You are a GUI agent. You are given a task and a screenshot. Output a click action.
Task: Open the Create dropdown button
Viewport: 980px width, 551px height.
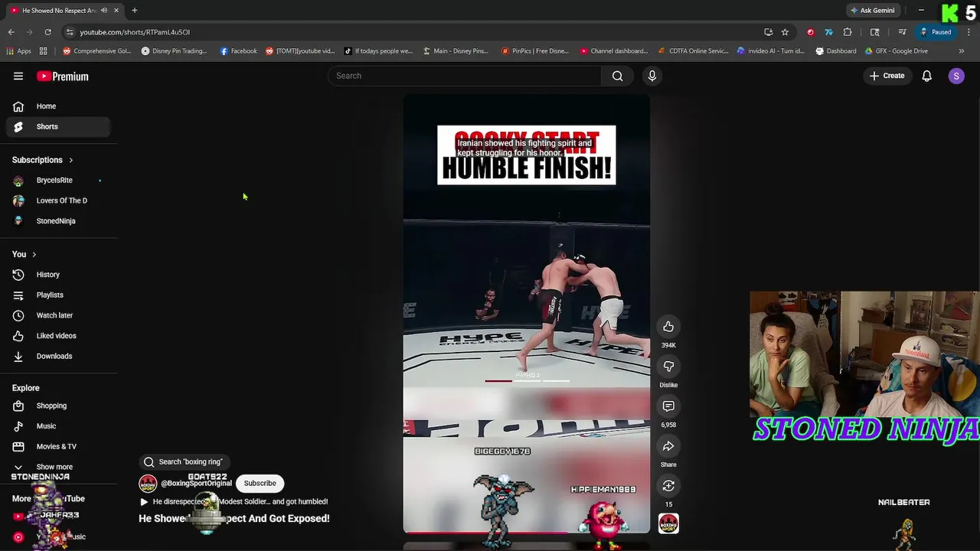[887, 76]
